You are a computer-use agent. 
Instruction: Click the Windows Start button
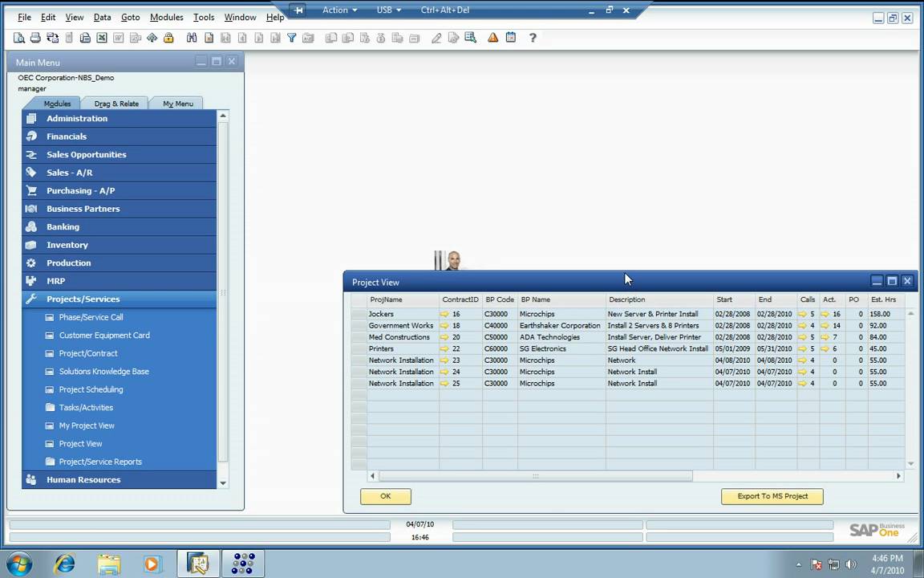click(x=19, y=564)
